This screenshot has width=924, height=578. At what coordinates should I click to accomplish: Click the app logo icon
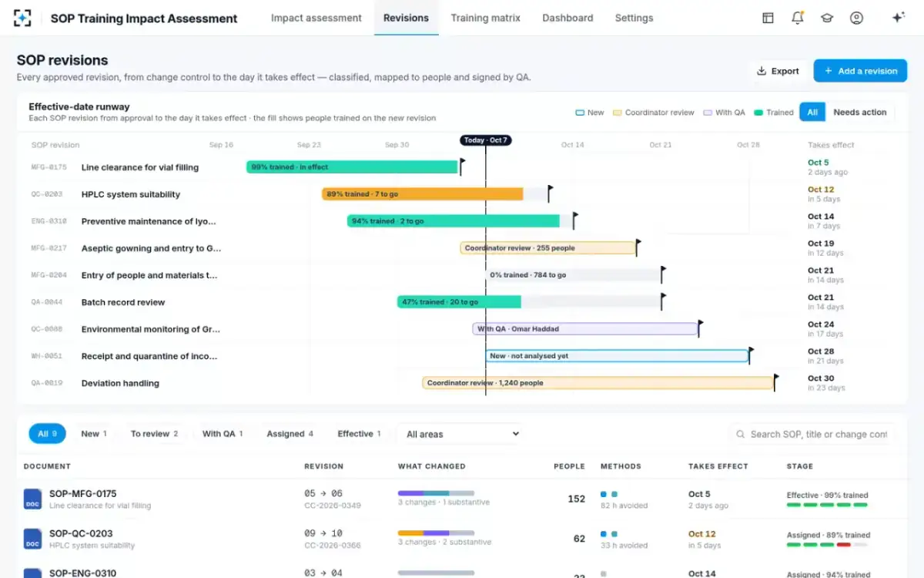23,18
